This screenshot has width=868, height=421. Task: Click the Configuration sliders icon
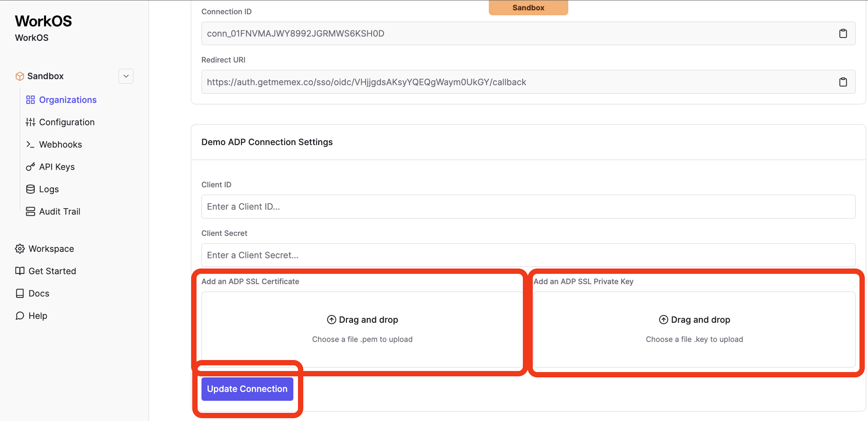tap(30, 122)
